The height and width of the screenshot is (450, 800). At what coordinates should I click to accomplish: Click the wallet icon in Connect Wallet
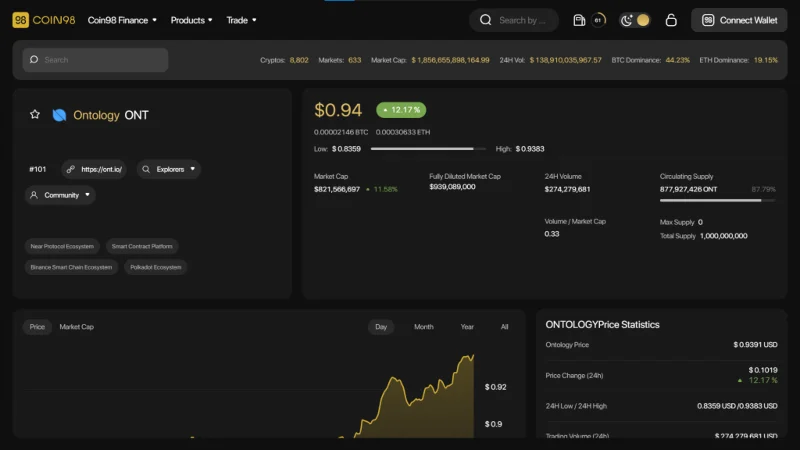pyautogui.click(x=708, y=20)
